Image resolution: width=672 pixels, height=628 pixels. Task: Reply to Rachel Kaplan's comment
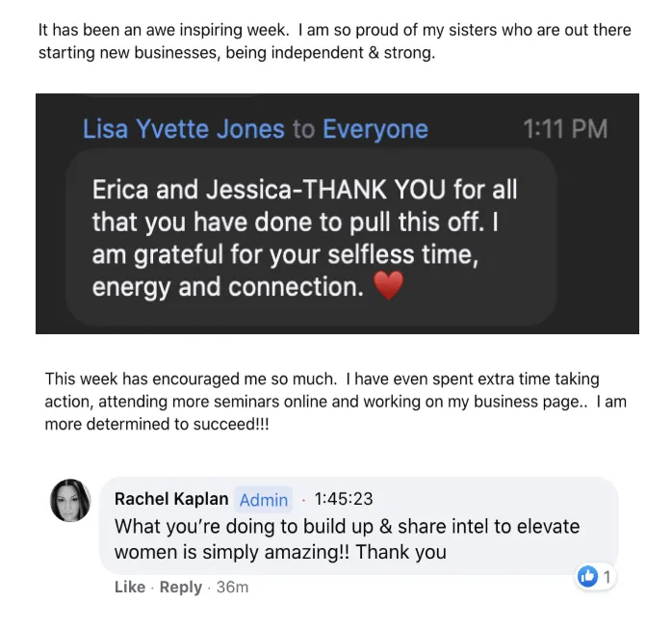pos(180,587)
